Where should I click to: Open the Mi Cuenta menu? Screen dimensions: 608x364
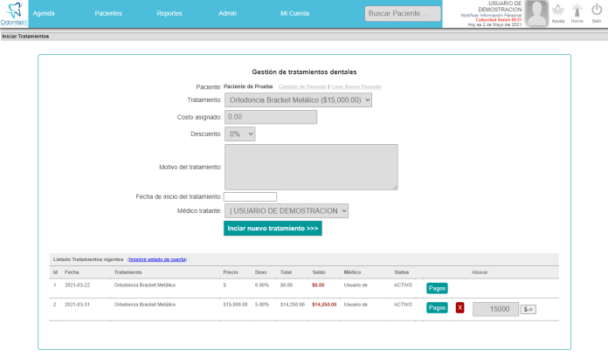coord(294,14)
